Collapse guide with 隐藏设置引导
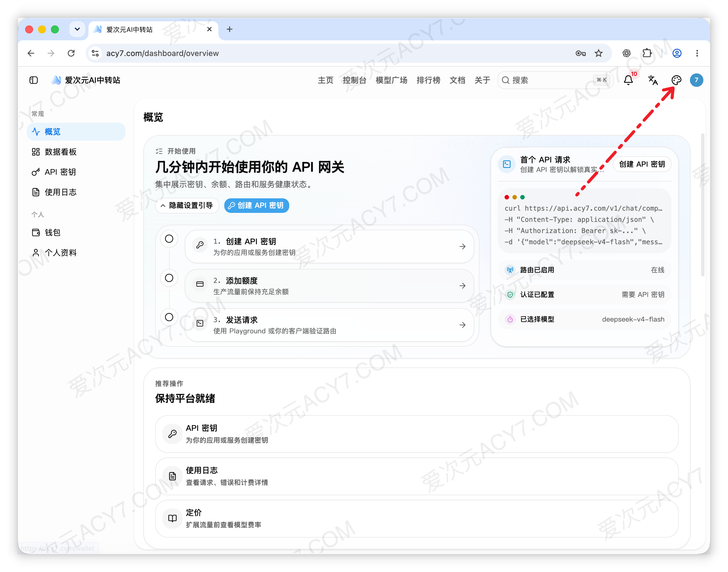 point(187,205)
